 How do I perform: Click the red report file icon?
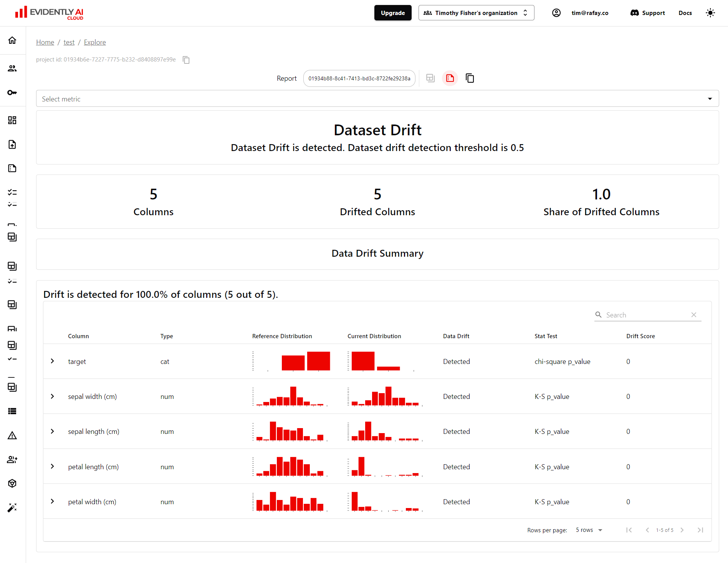point(450,78)
